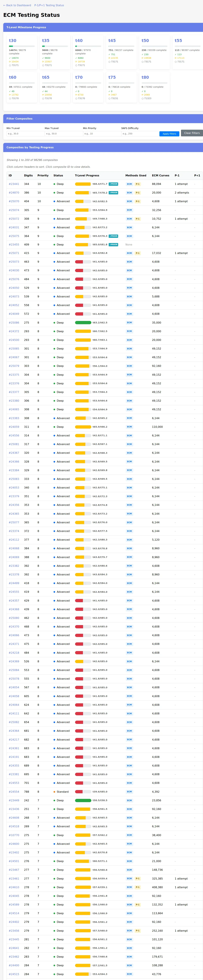Open composite #23441 details
Viewport: 203px width, 980px height.
14,184
